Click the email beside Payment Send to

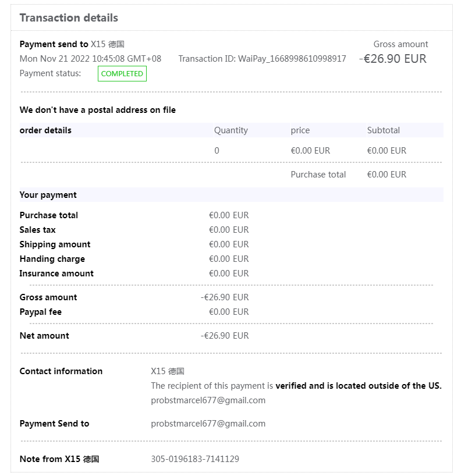208,424
